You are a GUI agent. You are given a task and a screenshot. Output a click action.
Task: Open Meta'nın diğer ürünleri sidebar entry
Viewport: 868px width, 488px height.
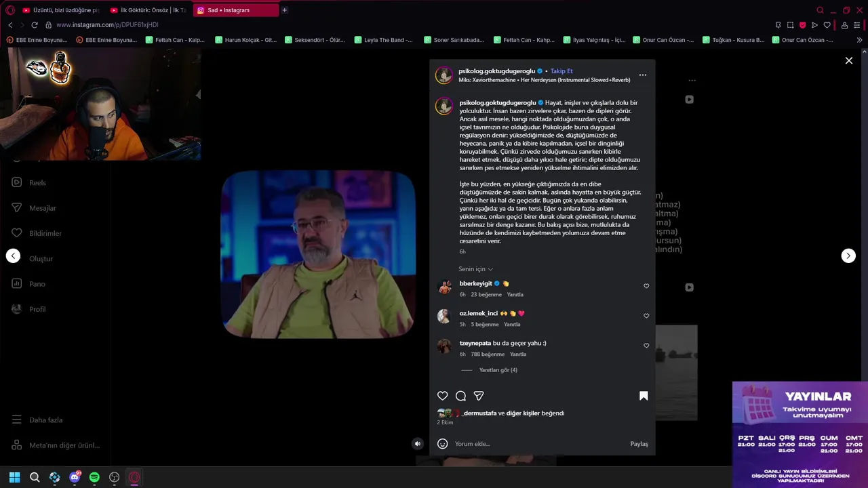(x=56, y=445)
